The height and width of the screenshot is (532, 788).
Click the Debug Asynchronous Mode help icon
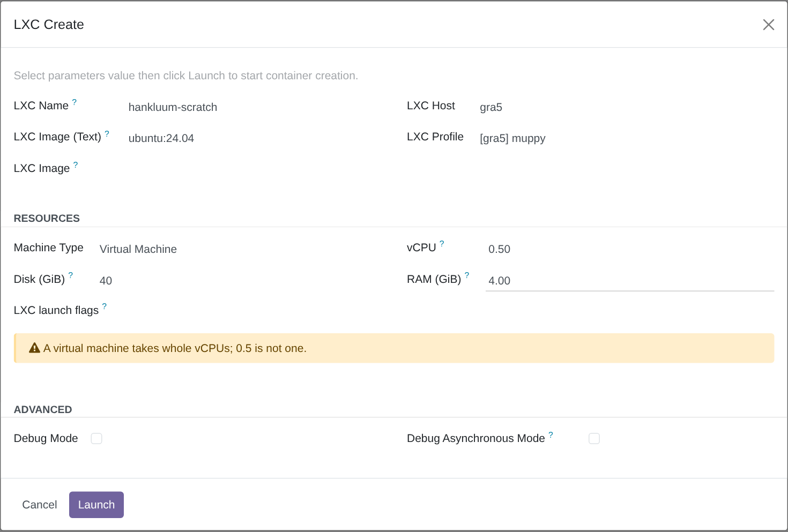(x=551, y=434)
